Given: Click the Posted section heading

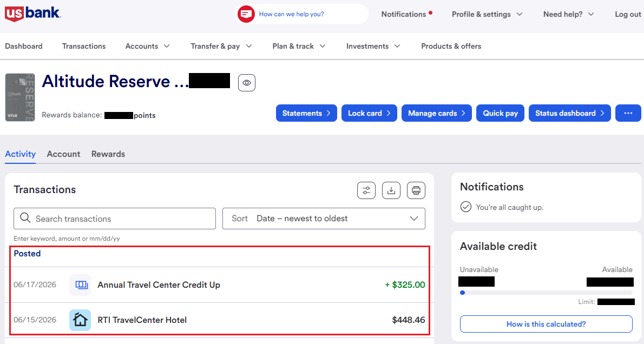Looking at the screenshot, I should (x=27, y=253).
